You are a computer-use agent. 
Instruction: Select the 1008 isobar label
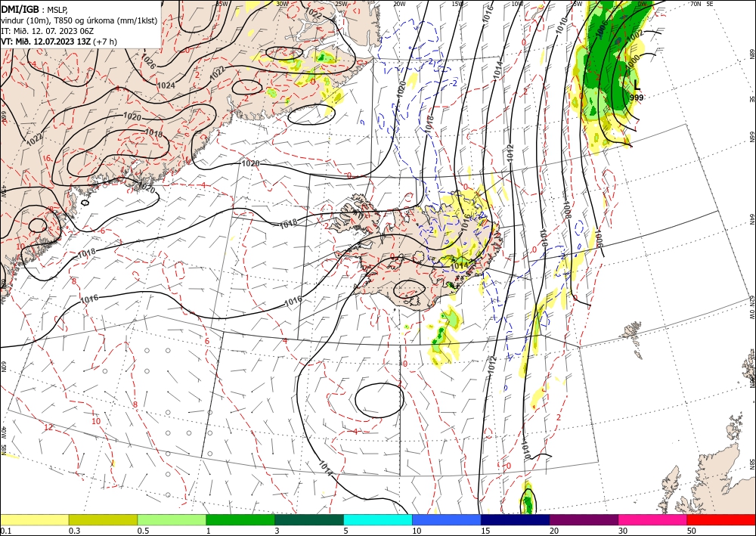click(x=566, y=210)
